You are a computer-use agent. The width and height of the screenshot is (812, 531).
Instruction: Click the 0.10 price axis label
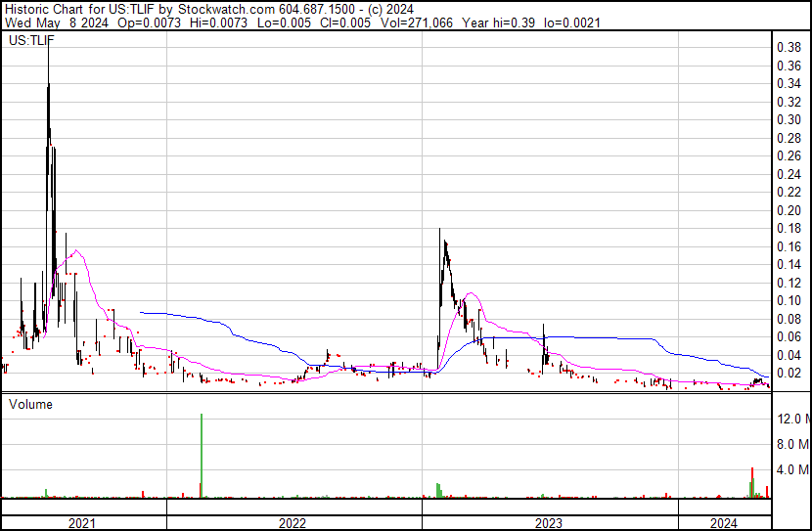[x=789, y=301]
